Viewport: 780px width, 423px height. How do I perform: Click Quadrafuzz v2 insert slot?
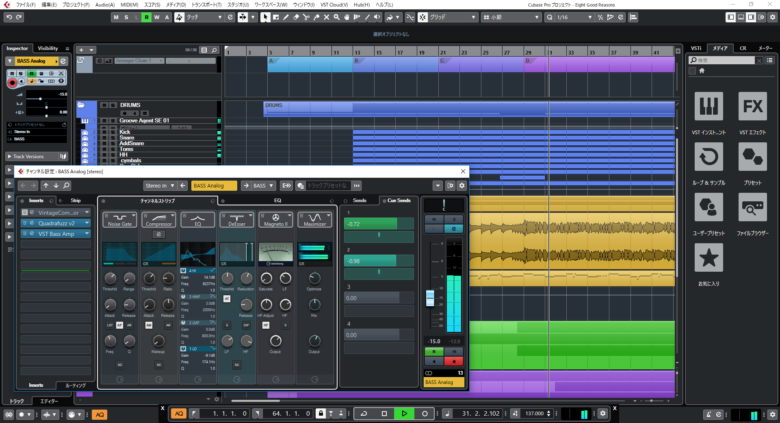pyautogui.click(x=56, y=223)
